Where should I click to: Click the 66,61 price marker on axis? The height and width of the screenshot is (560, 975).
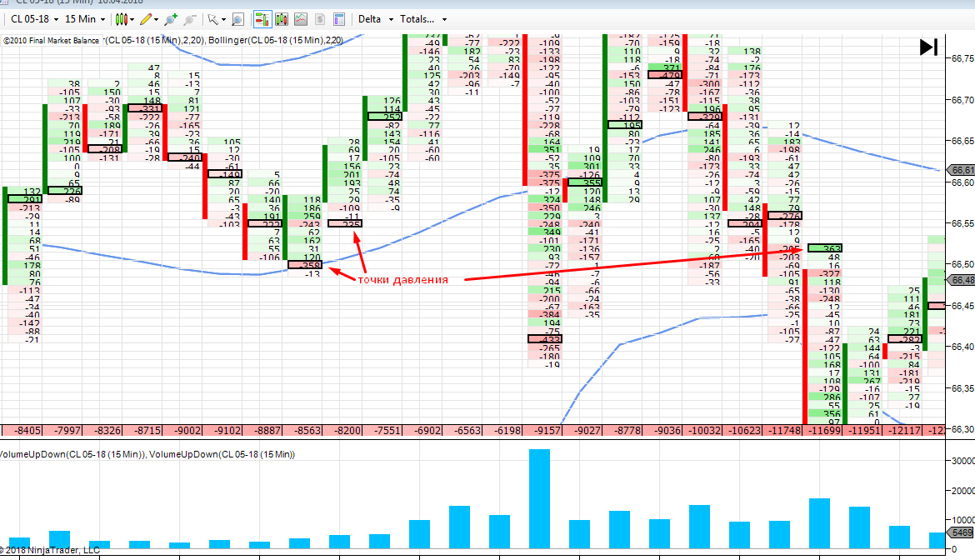pyautogui.click(x=962, y=170)
